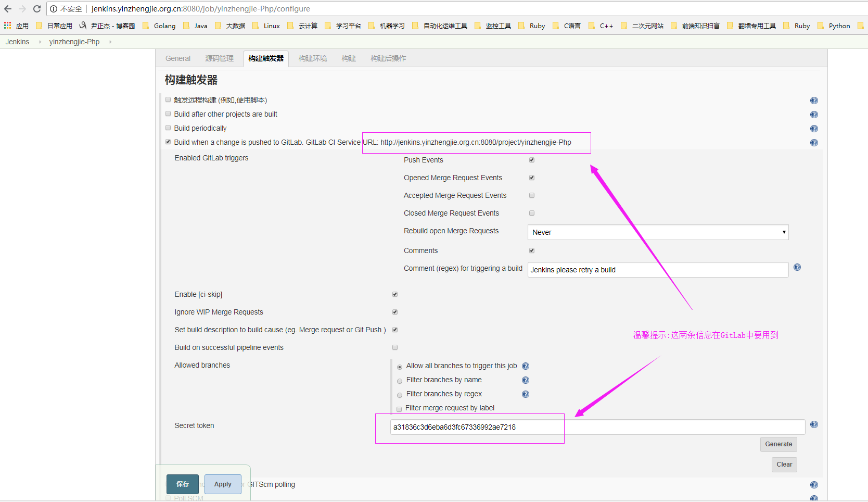Expand yinzhengjie-Php breadcrumb arrow menu
This screenshot has height=502, width=868.
click(x=110, y=42)
